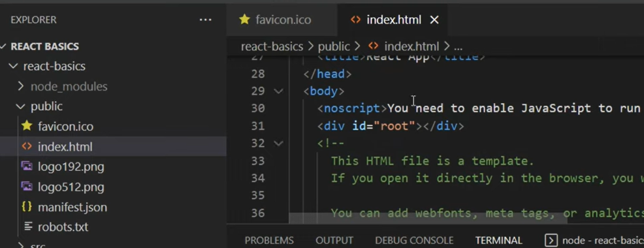This screenshot has height=248, width=644.
Task: Click the HTML icon on index.html tab
Action: coord(356,20)
